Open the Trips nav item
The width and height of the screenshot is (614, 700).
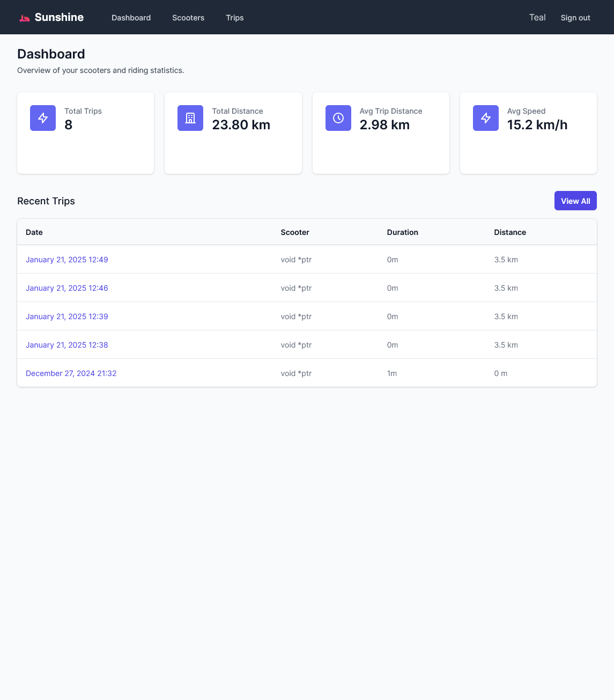click(235, 18)
